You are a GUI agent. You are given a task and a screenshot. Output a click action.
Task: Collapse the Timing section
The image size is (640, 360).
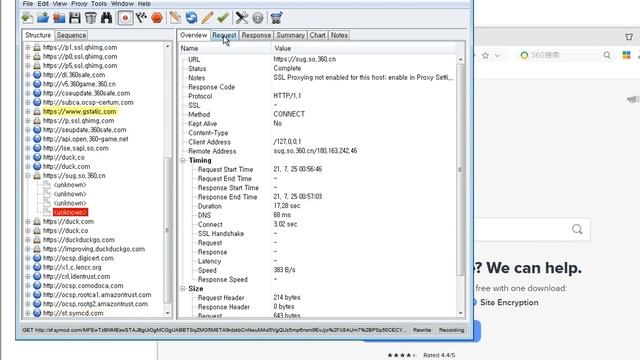[x=183, y=160]
